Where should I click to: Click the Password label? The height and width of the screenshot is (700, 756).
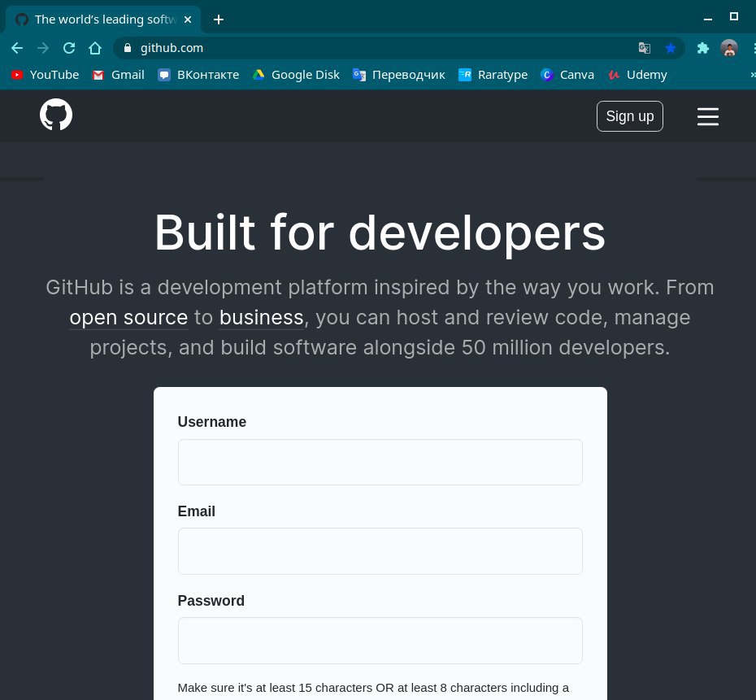(211, 601)
